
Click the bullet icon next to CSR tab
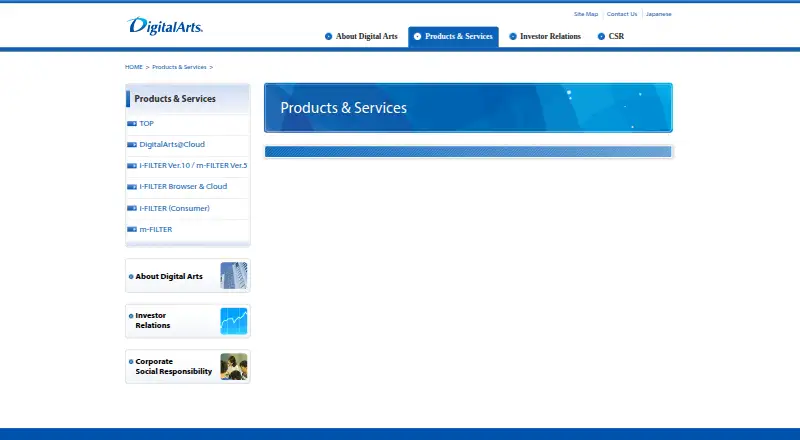click(x=601, y=36)
